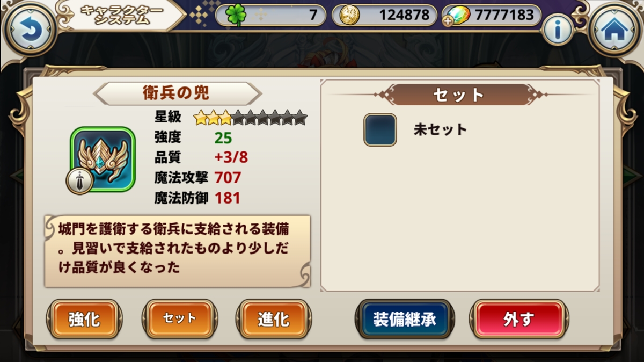Click the red 外す unequip button
This screenshot has height=362, width=644.
519,319
